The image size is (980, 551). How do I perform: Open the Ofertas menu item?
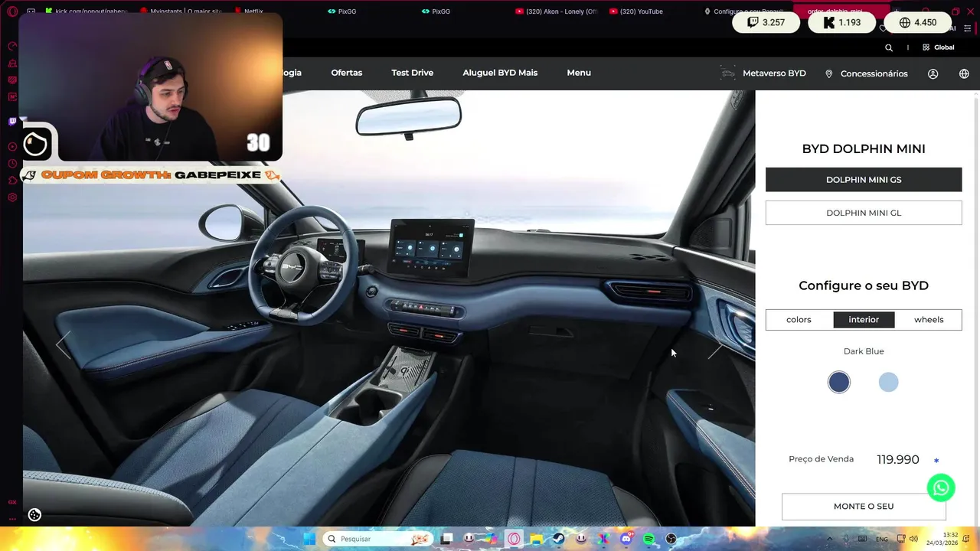pos(347,73)
